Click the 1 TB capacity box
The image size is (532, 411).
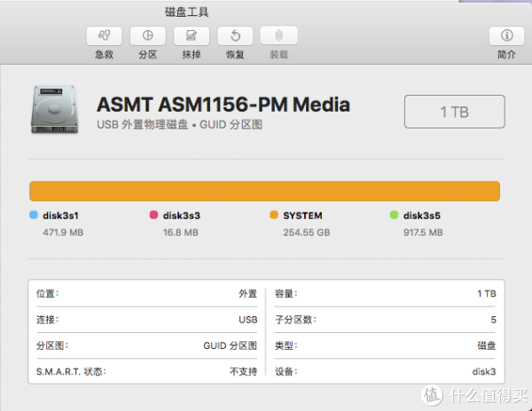coord(455,112)
